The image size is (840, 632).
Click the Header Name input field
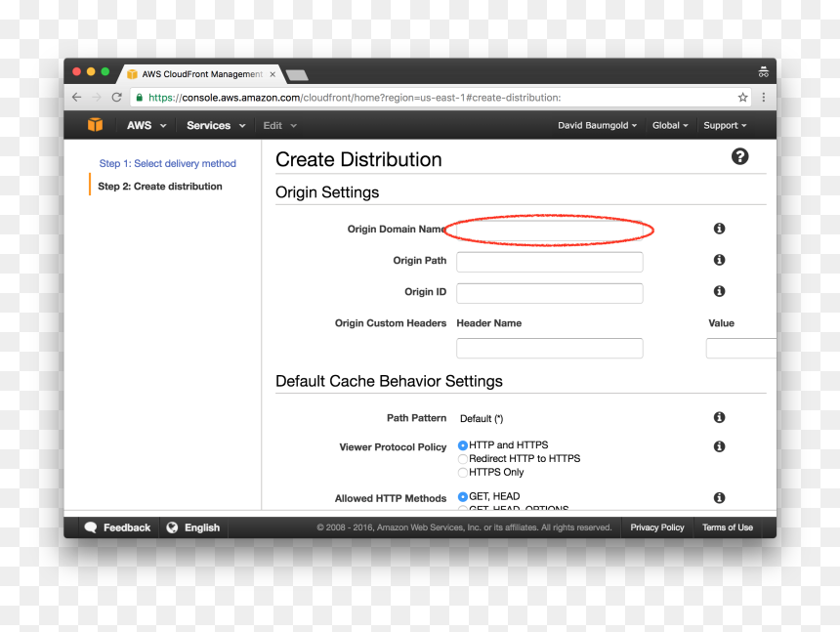[x=550, y=348]
